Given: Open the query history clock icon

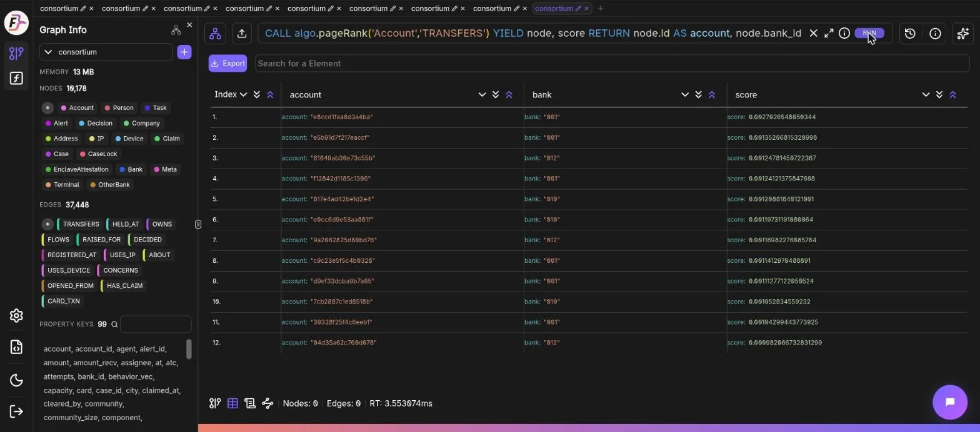Looking at the screenshot, I should [x=910, y=34].
